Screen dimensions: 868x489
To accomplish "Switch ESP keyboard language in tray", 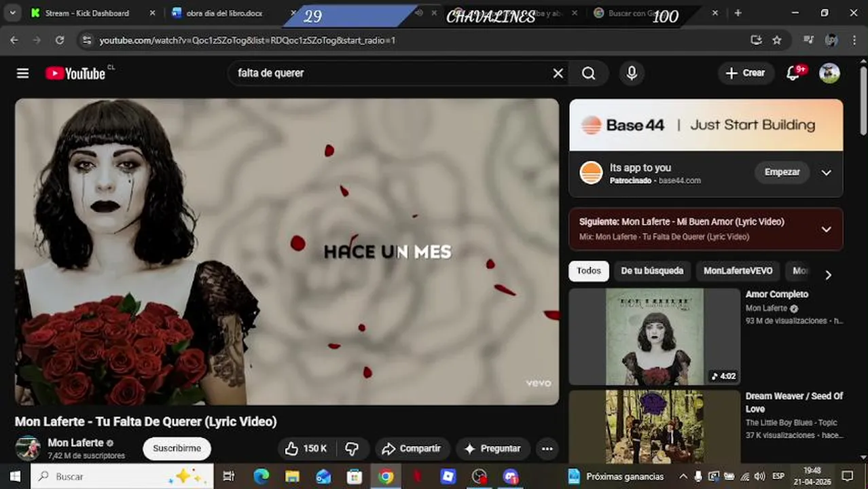I will coord(778,477).
